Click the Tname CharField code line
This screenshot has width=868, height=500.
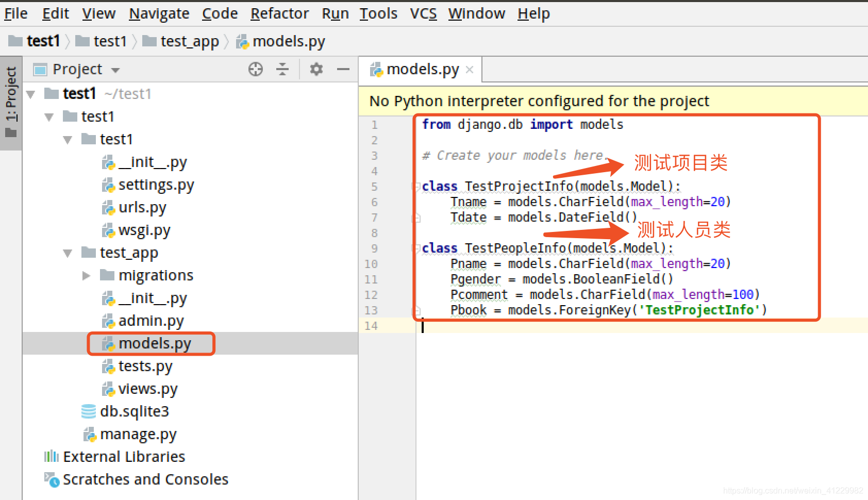[591, 202]
